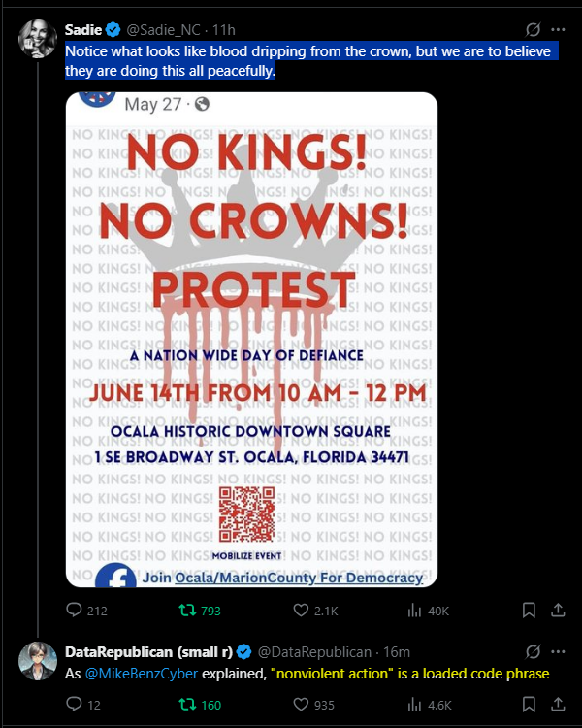Open the No Kings protest flyer image
Image resolution: width=582 pixels, height=728 pixels.
251,340
